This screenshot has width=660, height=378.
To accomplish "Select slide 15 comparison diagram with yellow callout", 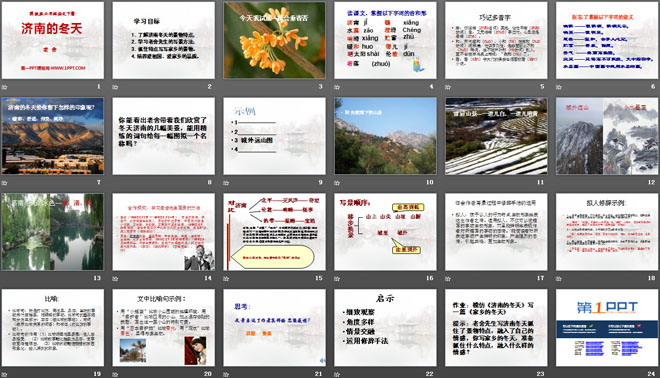I will point(274,232).
